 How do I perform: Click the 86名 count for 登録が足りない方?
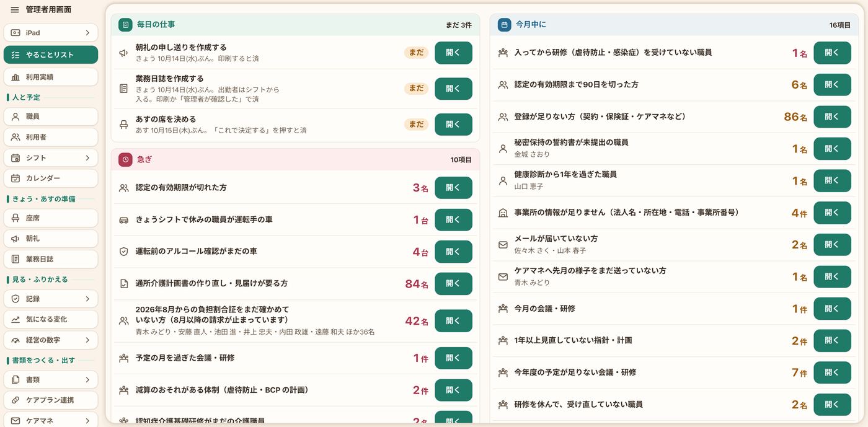pos(795,117)
